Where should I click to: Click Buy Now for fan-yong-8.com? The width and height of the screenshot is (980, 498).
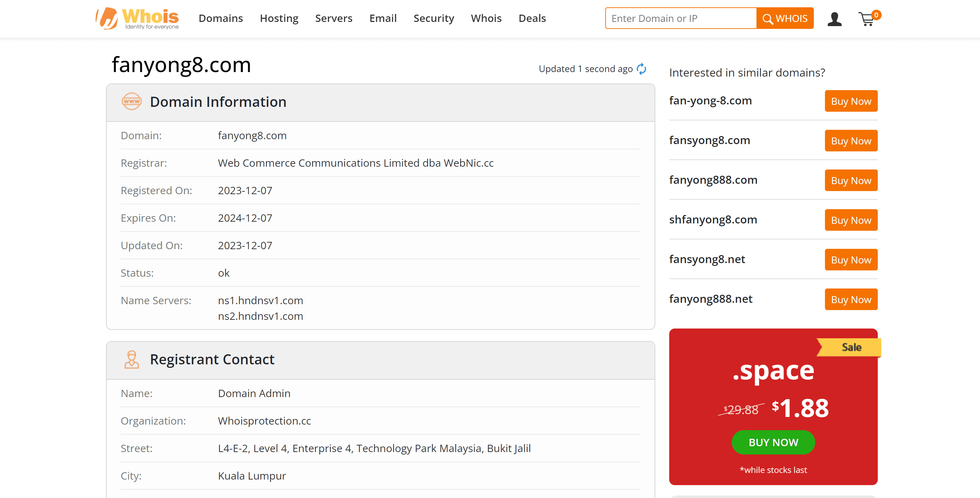(x=851, y=101)
